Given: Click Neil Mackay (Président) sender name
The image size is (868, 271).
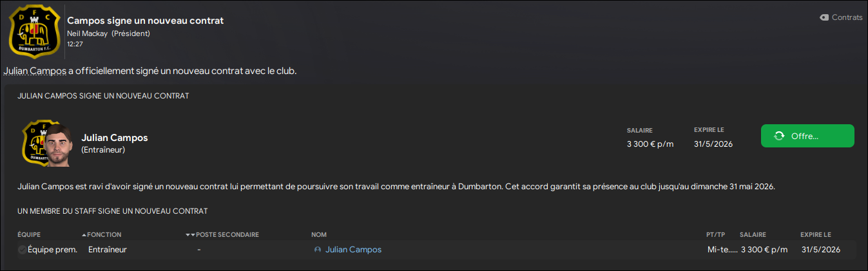Looking at the screenshot, I should point(108,33).
